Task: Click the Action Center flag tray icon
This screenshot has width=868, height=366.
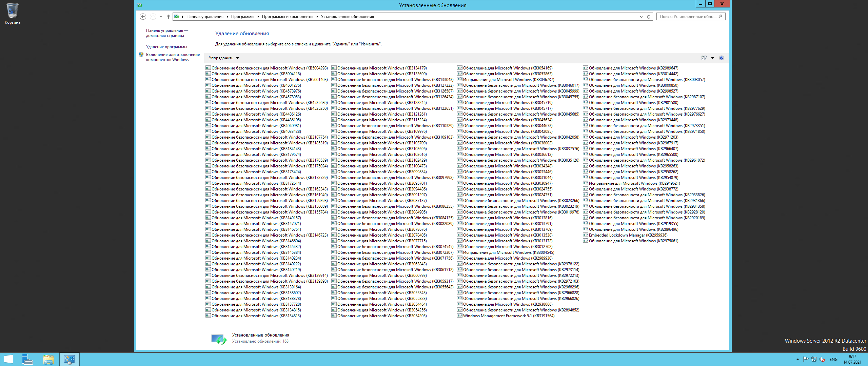Action: pos(806,359)
